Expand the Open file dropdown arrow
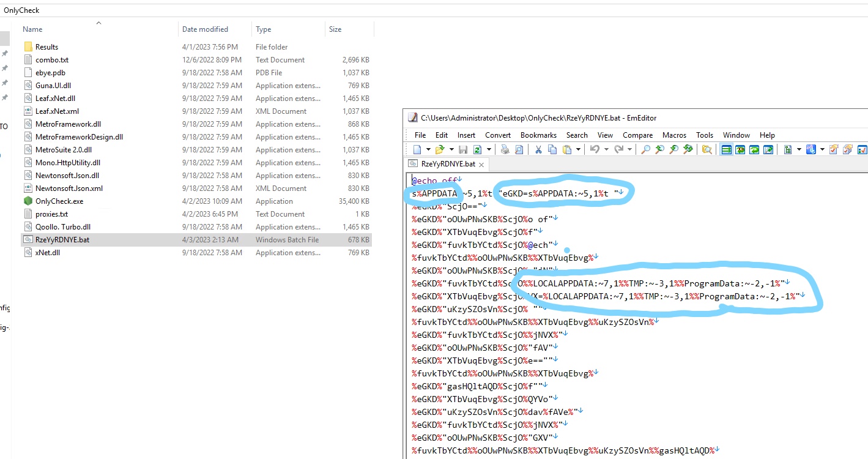Screen dimensions: 868x459 coord(451,149)
